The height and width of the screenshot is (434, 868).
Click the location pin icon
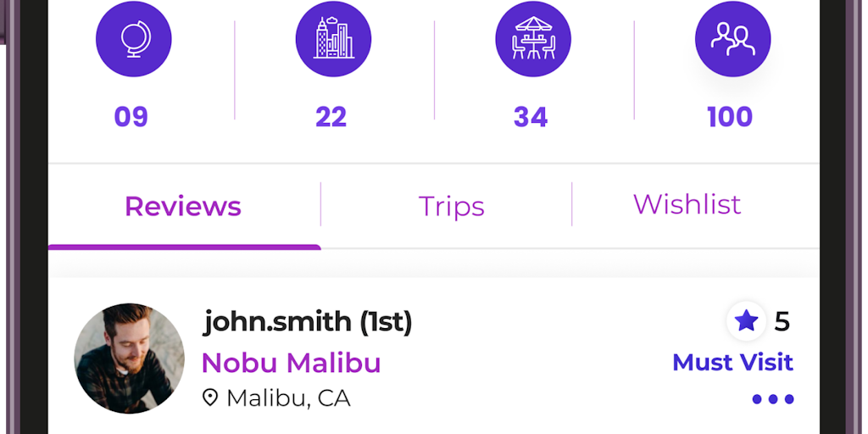tap(210, 398)
